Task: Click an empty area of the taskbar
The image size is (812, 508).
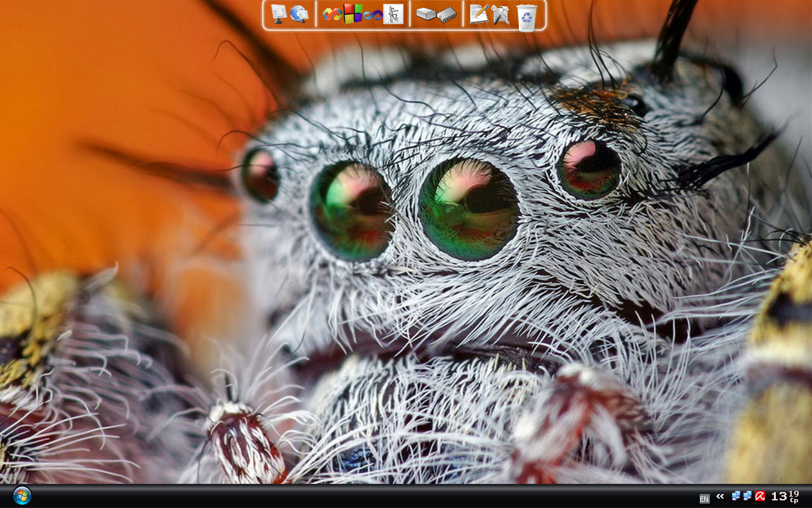Action: click(x=381, y=496)
